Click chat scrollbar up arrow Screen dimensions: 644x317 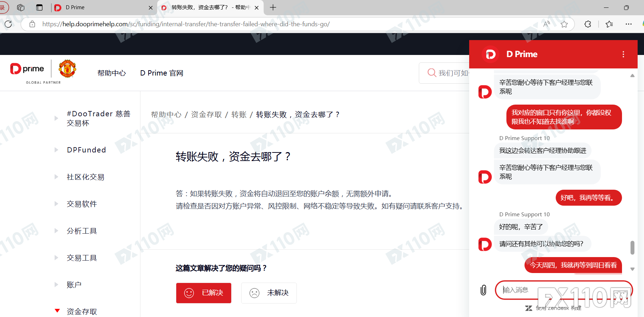[x=632, y=76]
